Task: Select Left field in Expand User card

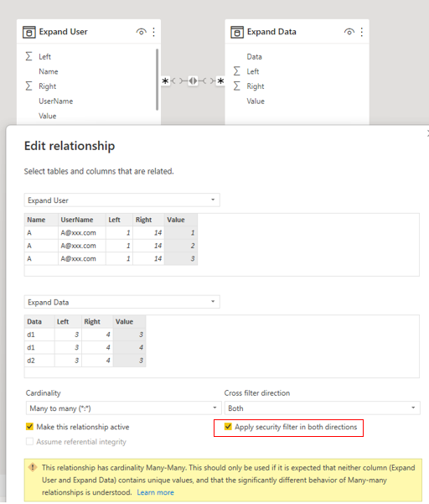Action: point(44,57)
